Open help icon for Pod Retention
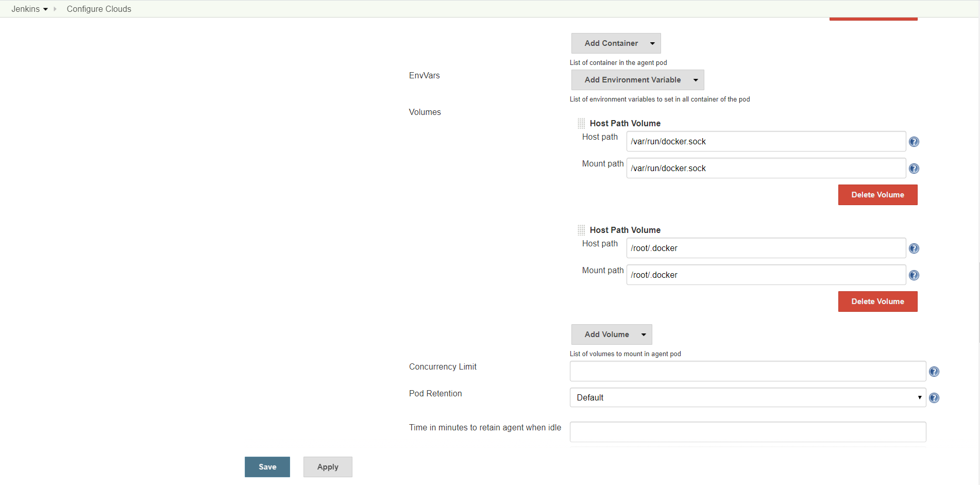 point(934,398)
